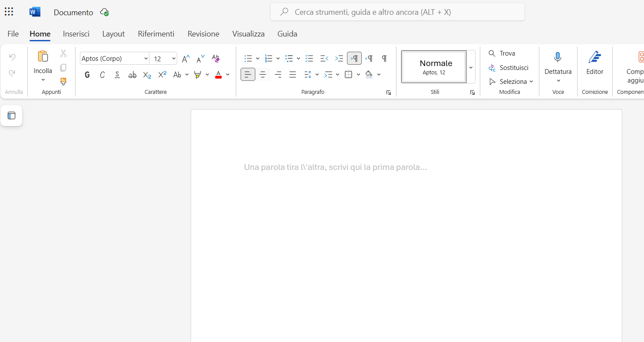The width and height of the screenshot is (644, 342).
Task: Click the Trova find button
Action: [502, 53]
